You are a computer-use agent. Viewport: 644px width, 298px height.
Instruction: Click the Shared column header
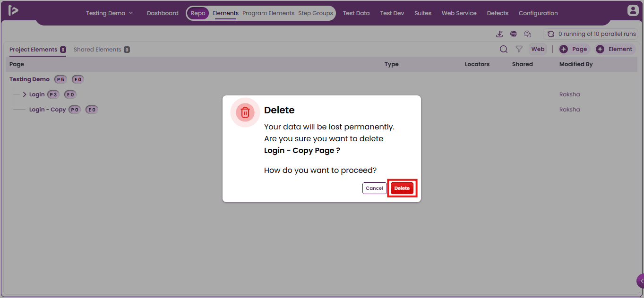[522, 64]
